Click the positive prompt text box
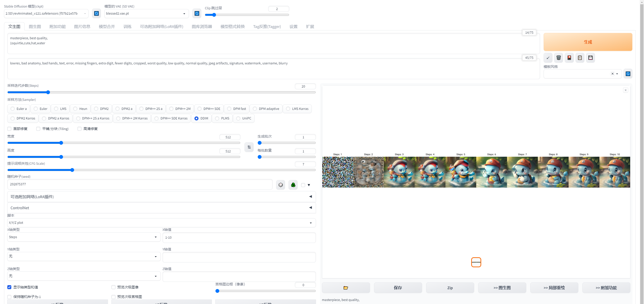644x304 pixels. (x=273, y=44)
